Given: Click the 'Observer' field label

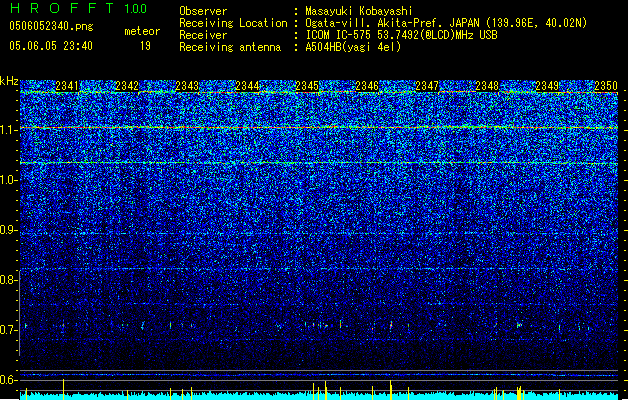Looking at the screenshot, I should pyautogui.click(x=203, y=11).
